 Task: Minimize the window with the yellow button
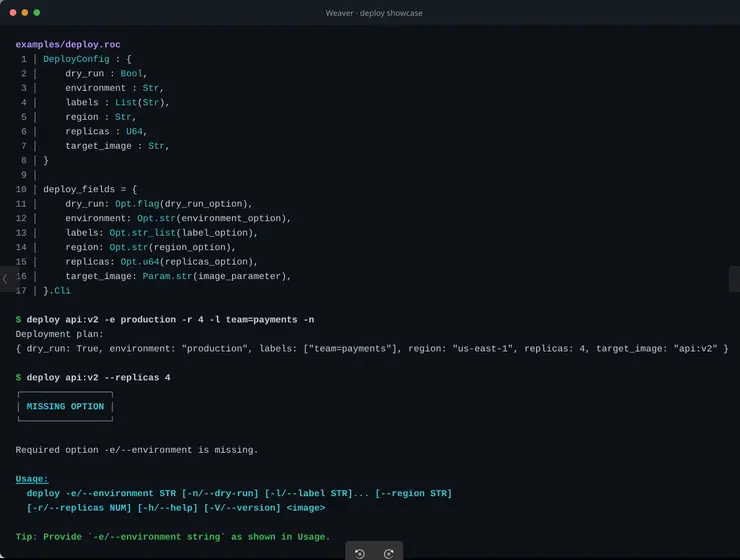coord(25,13)
